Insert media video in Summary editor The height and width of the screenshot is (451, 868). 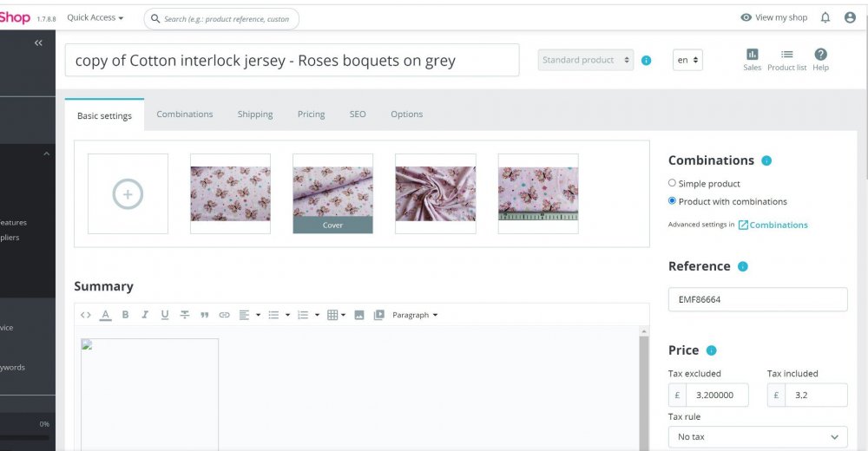pos(378,315)
